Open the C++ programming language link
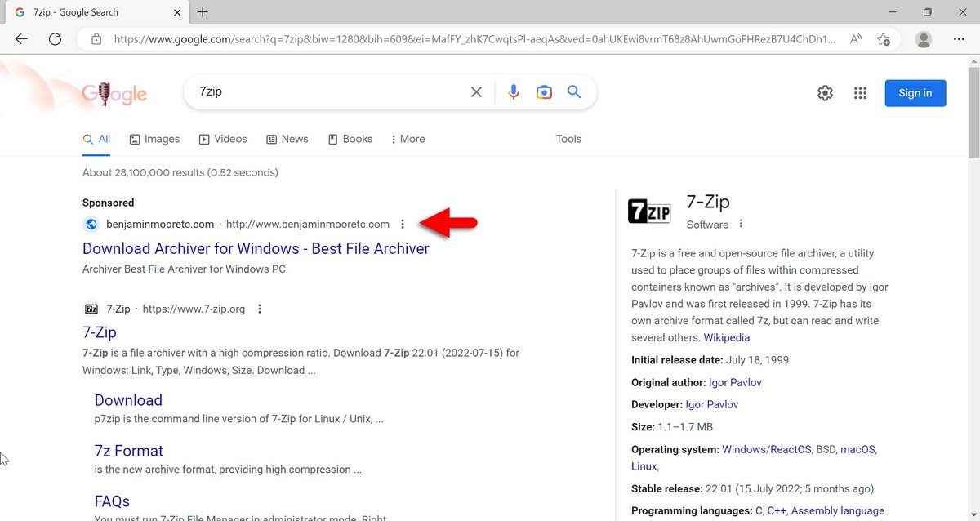 tap(776, 510)
